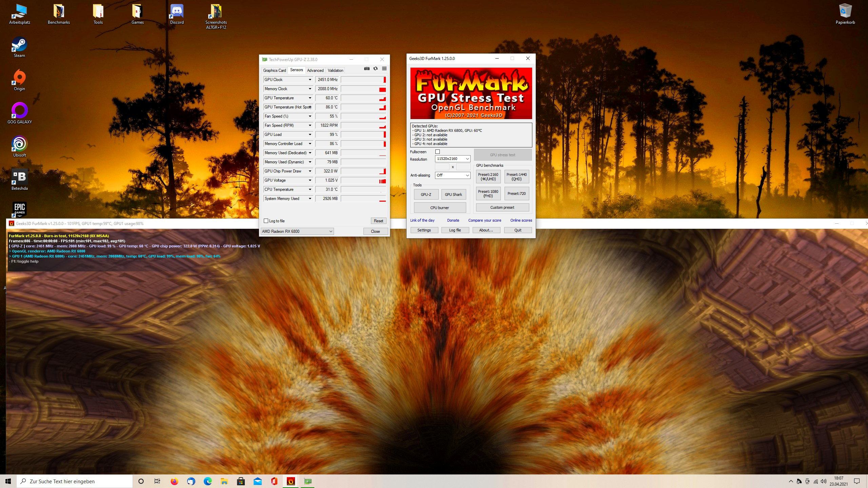Open the Papierkorb recycle bin
This screenshot has height=488, width=868.
point(845,14)
